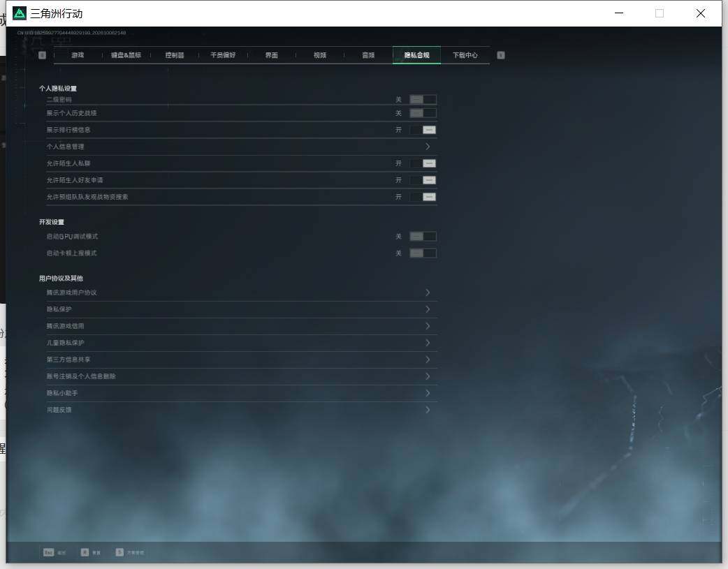Expand 腾讯游戏用户协议 with its chevron
The image size is (728, 569).
428,293
